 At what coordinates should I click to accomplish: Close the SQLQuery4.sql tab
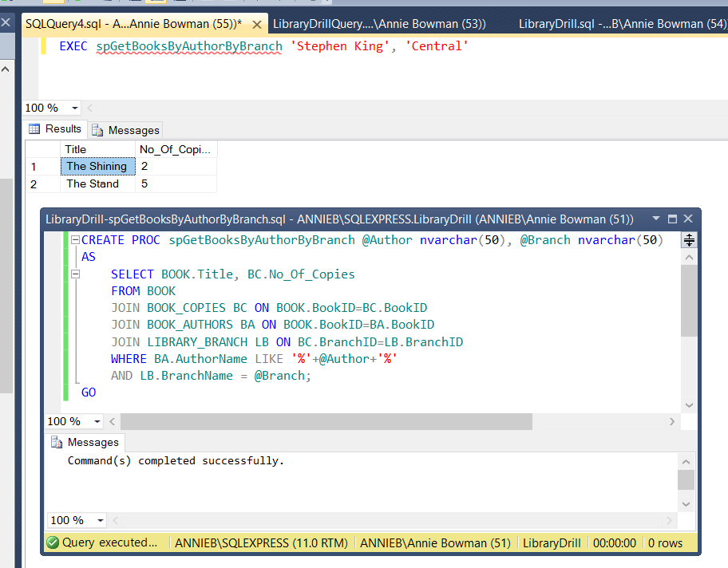(257, 25)
